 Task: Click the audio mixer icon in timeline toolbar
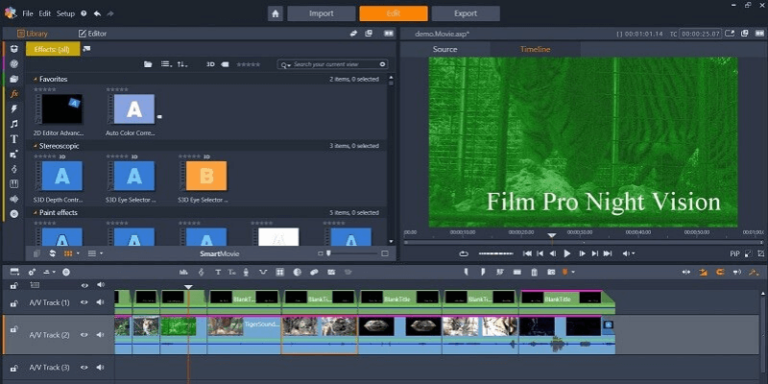pyautogui.click(x=184, y=272)
